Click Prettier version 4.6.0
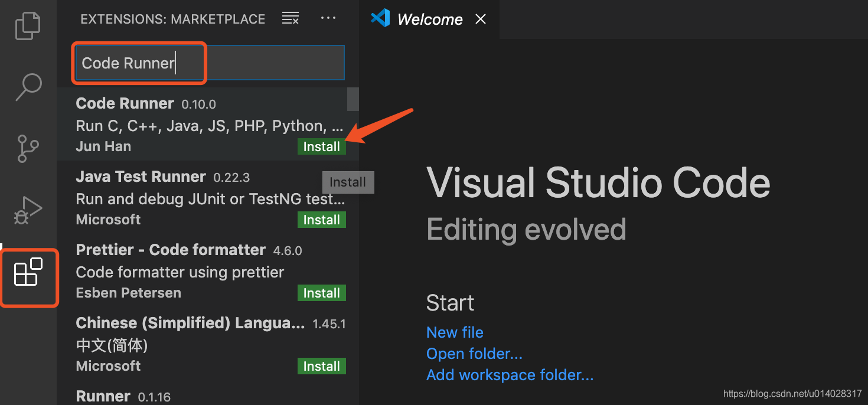The image size is (868, 405). click(288, 251)
